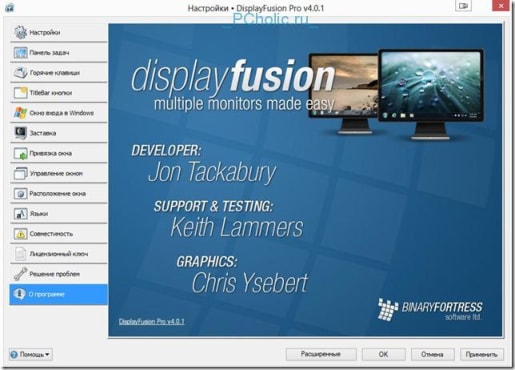Click the blue question mark help icon
This screenshot has width=515, height=370.
pyautogui.click(x=14, y=354)
